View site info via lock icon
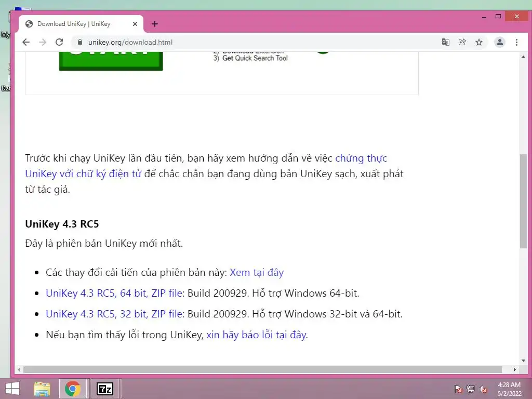Screen dimensions: 532x399 pos(80,42)
